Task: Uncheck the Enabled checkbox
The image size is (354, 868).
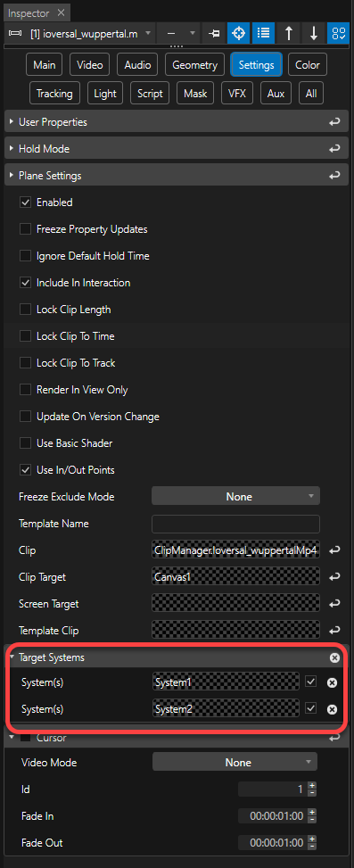Action: 26,202
